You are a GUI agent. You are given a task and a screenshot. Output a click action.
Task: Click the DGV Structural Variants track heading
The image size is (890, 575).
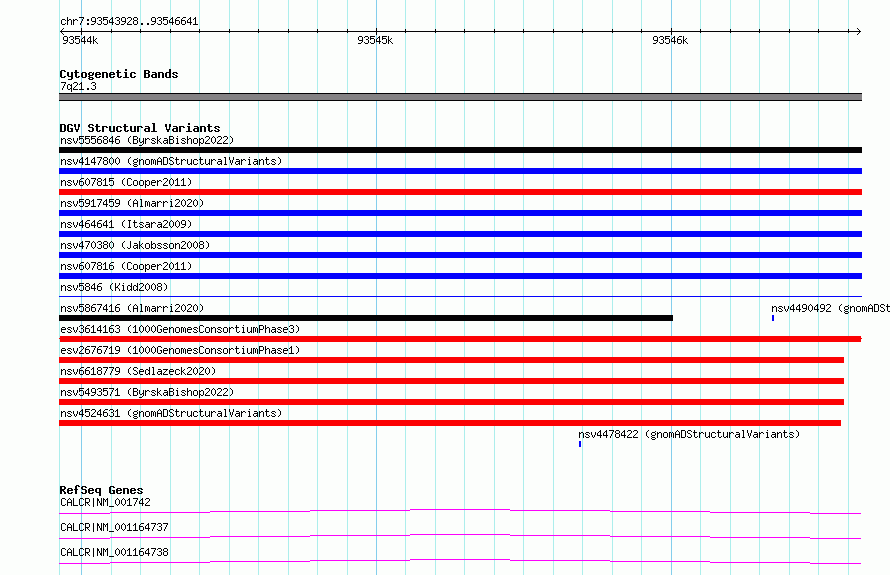coord(140,128)
